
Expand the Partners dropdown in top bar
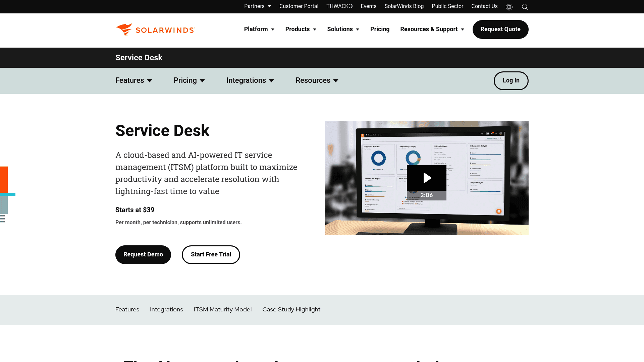pos(258,6)
